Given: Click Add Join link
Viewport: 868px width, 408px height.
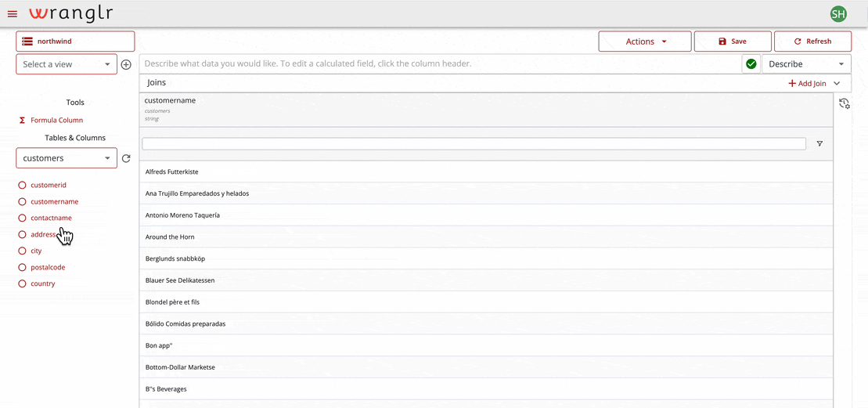Looking at the screenshot, I should click(x=807, y=84).
